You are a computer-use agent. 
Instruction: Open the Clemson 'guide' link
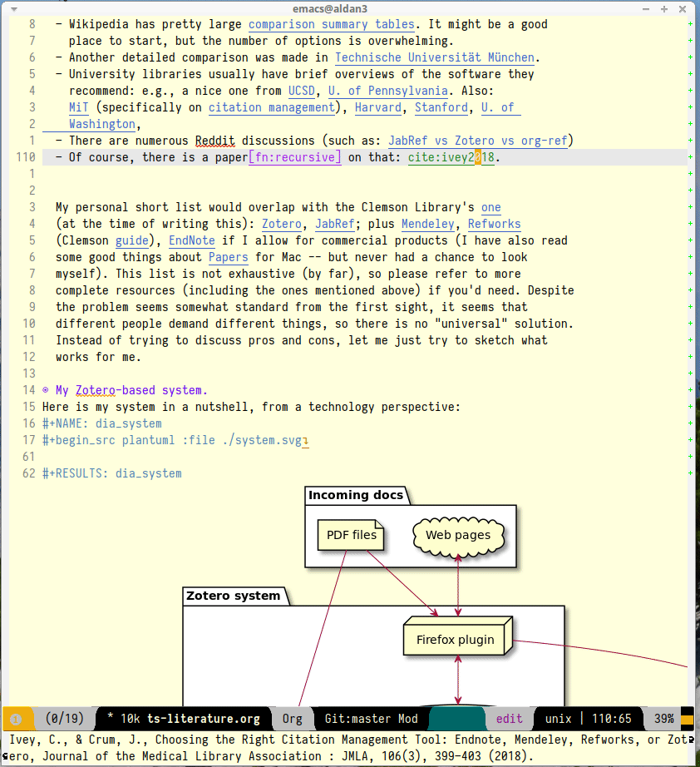coord(132,240)
